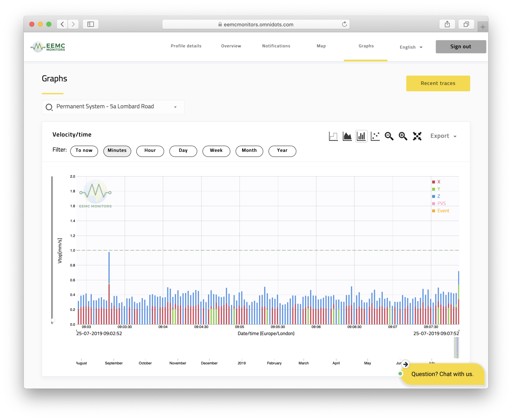This screenshot has height=420, width=512.
Task: Toggle Z series in legend
Action: [x=436, y=196]
